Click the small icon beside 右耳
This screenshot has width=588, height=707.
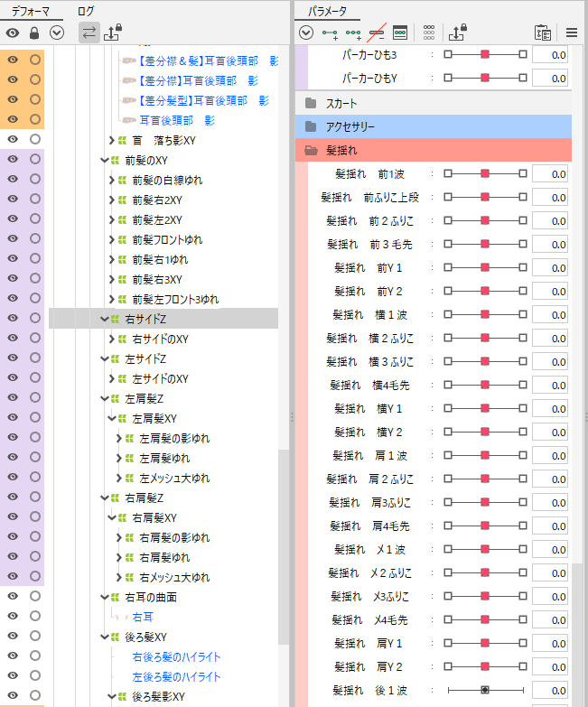pyautogui.click(x=122, y=618)
